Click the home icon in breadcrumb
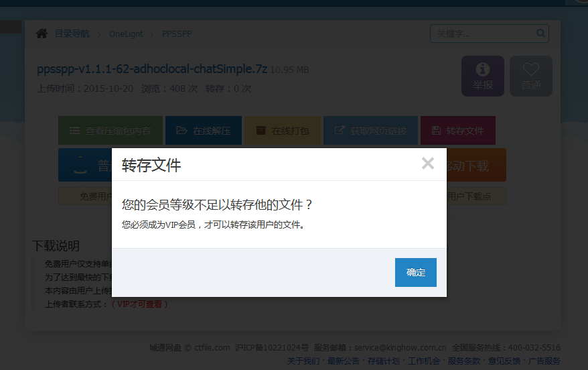This screenshot has width=588, height=370. [42, 34]
